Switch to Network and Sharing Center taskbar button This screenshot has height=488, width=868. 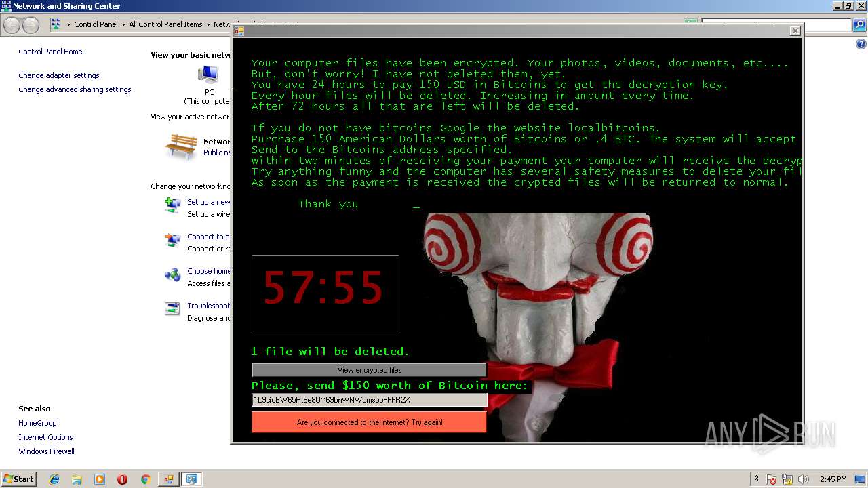pyautogui.click(x=192, y=479)
